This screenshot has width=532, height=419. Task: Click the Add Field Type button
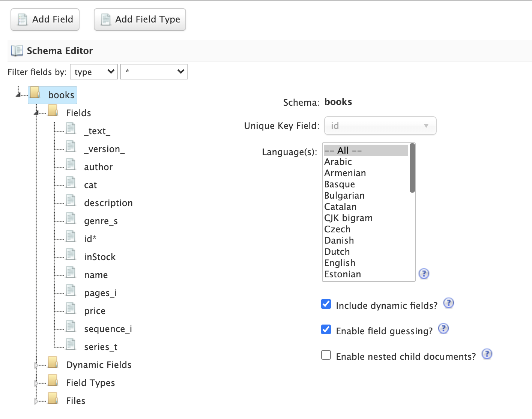140,19
